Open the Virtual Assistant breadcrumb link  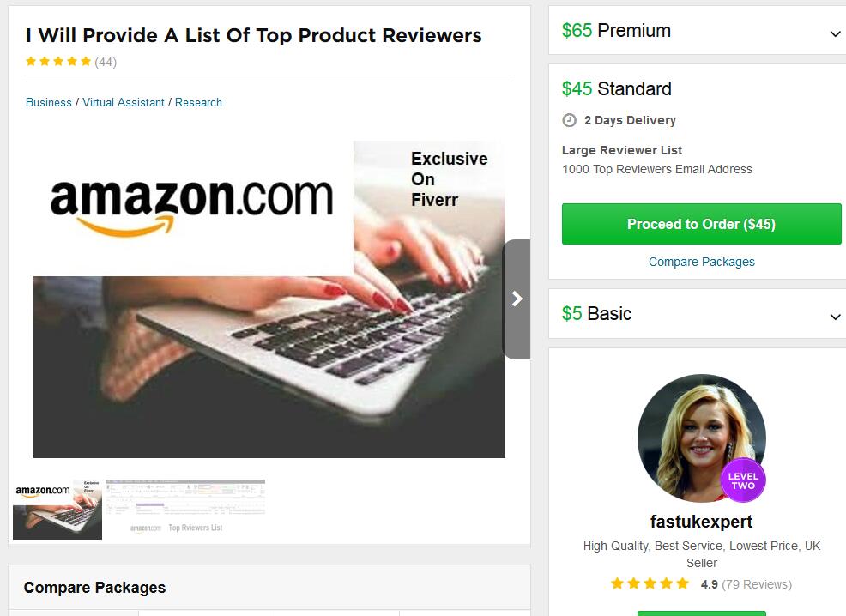(x=123, y=102)
